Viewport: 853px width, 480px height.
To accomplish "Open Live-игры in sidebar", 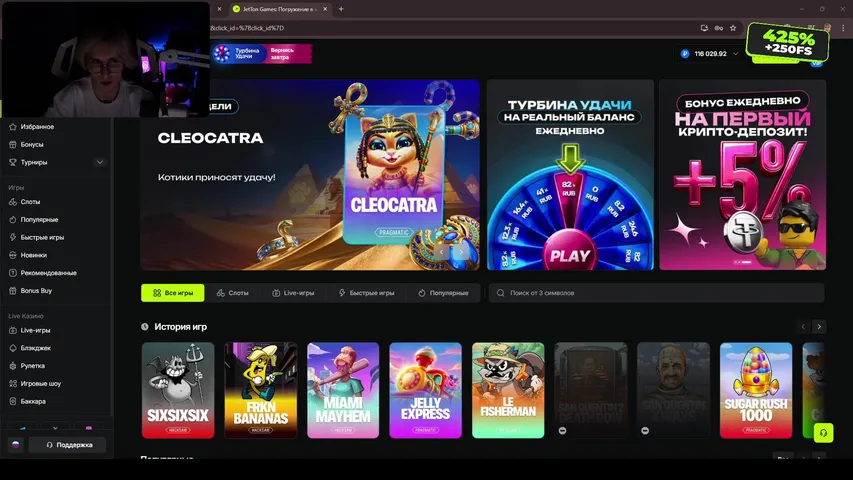I will 35,330.
